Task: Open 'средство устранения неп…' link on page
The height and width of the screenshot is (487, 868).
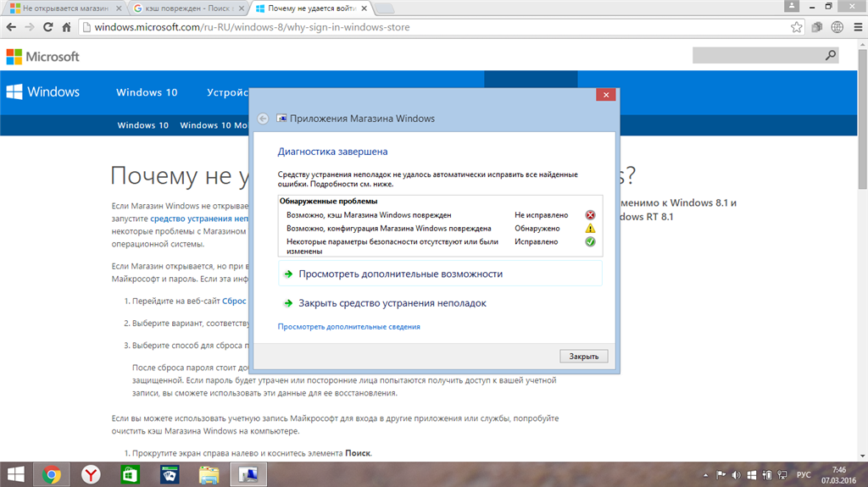Action: pos(199,219)
